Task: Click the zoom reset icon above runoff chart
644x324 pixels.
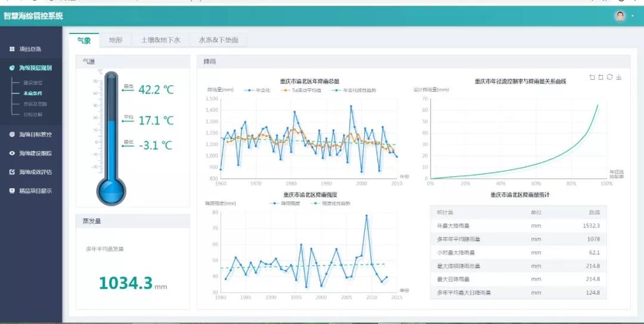Action: click(x=601, y=77)
